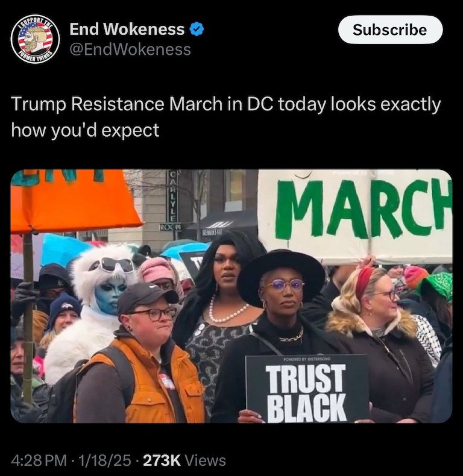The width and height of the screenshot is (463, 476).
Task: Click the 1/18/25 post date
Action: click(105, 460)
